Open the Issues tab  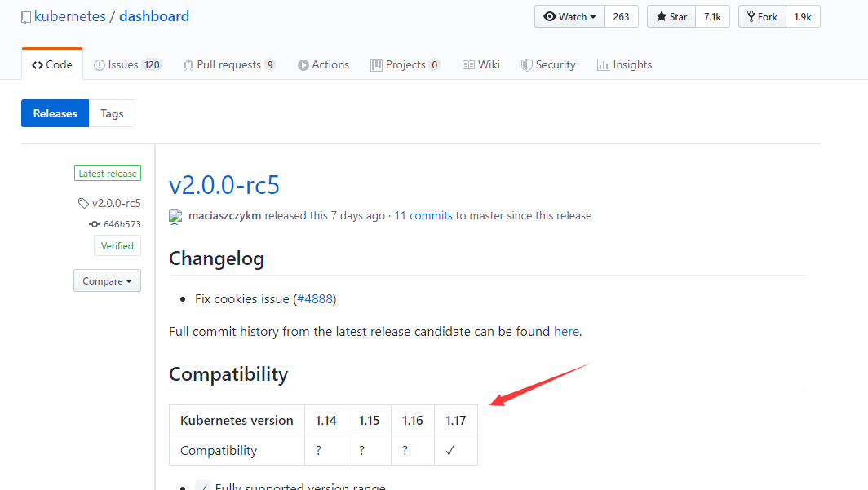[x=127, y=64]
